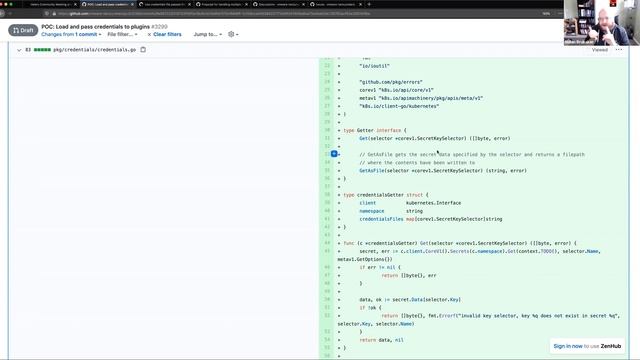Click the 'return data, nil' code line

pyautogui.click(x=381, y=340)
